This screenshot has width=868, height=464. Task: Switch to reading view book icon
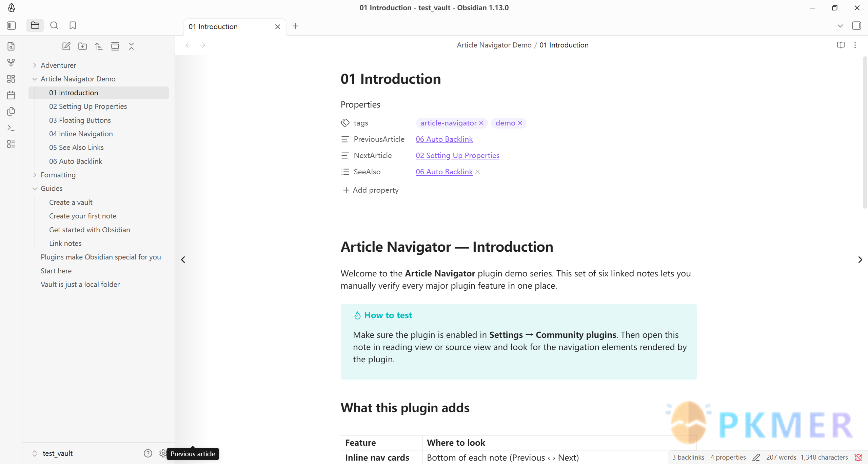(841, 45)
